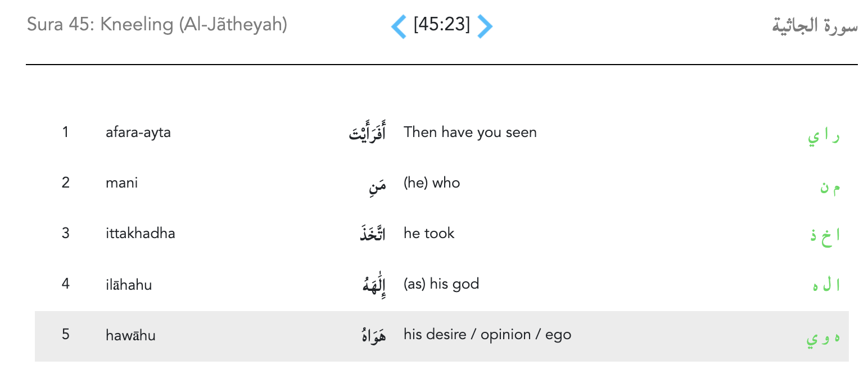Select Arabic word مَنِ in row 2
Viewport: 868px width, 365px height.
376,185
